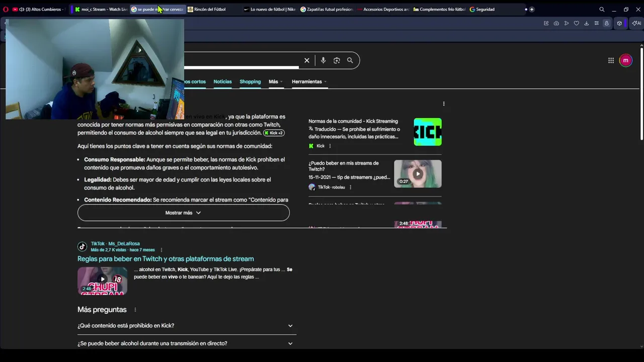Open the TikTok · Ms_DeLaRosa source link
Viewport: 644px width, 362px height.
click(x=115, y=243)
